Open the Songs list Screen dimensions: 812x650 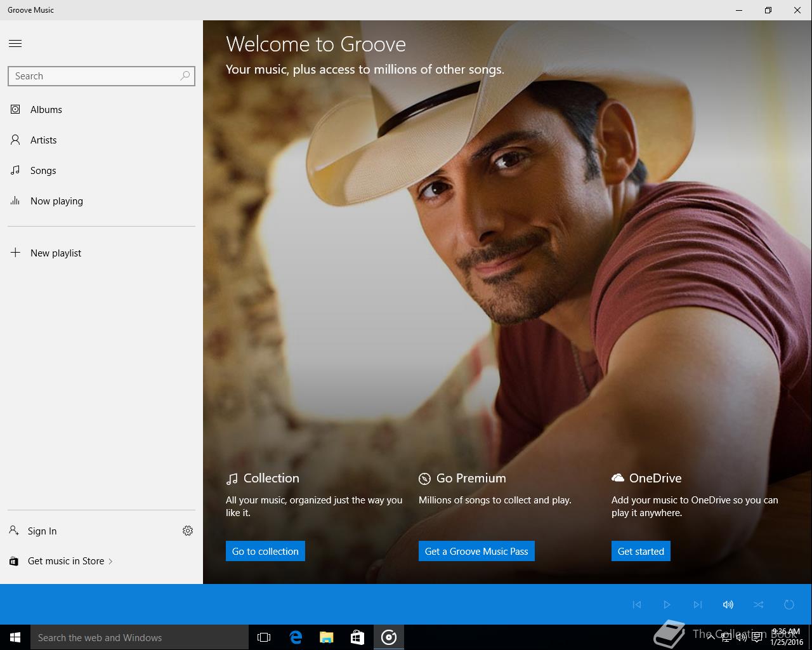tap(101, 170)
